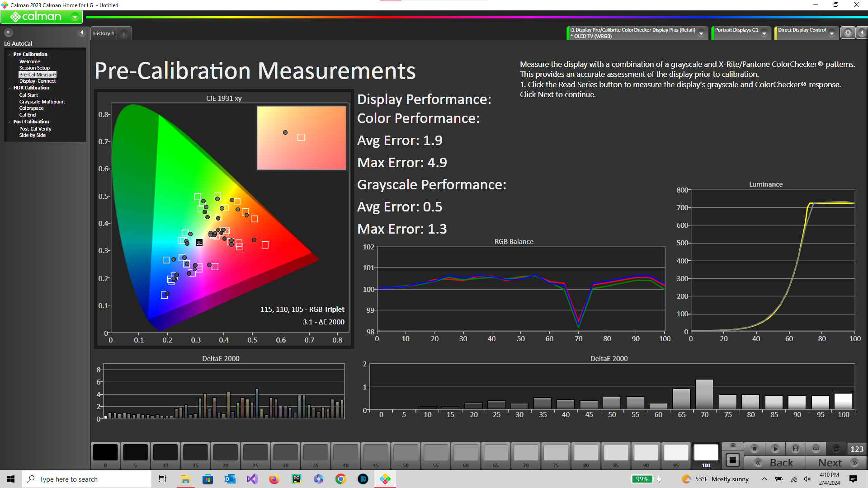Go to the Next workflow page

(836, 463)
